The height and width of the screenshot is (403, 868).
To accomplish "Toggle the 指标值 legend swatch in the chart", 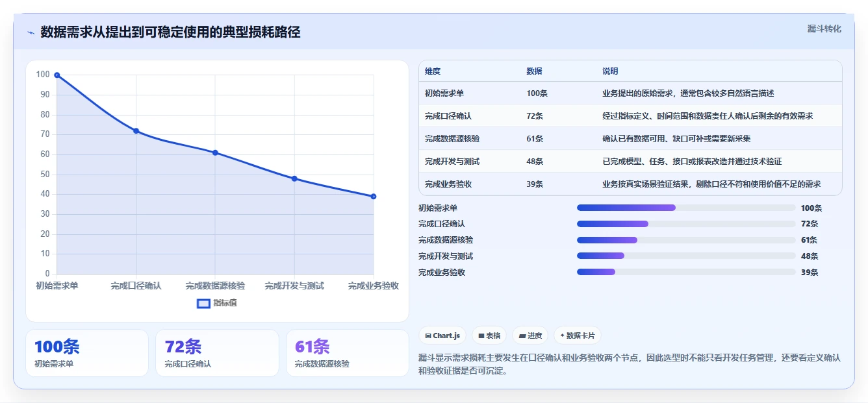I will pos(203,303).
